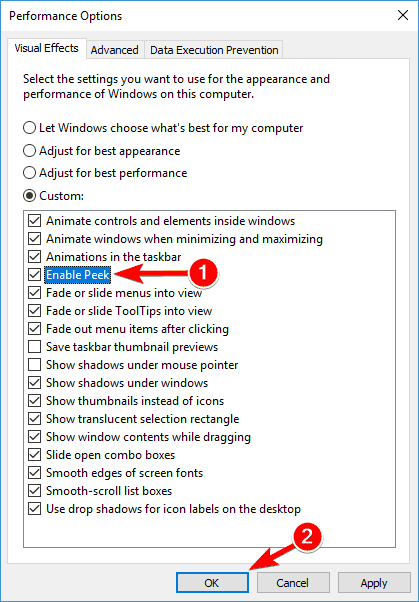Uncheck Slide open combo boxes
Viewport: 419px width, 602px height.
coord(35,455)
